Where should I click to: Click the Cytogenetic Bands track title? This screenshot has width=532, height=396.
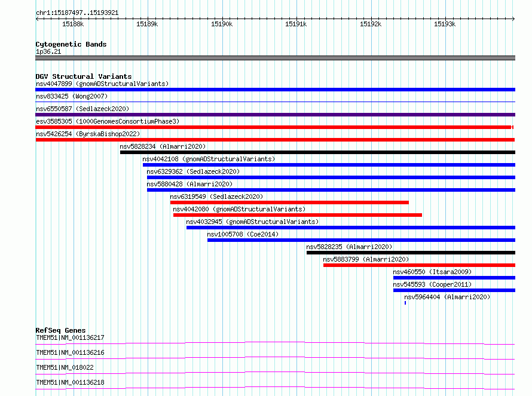click(71, 44)
